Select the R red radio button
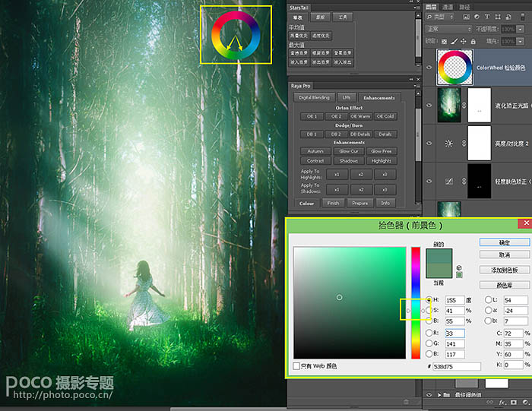The image size is (532, 411). 429,333
